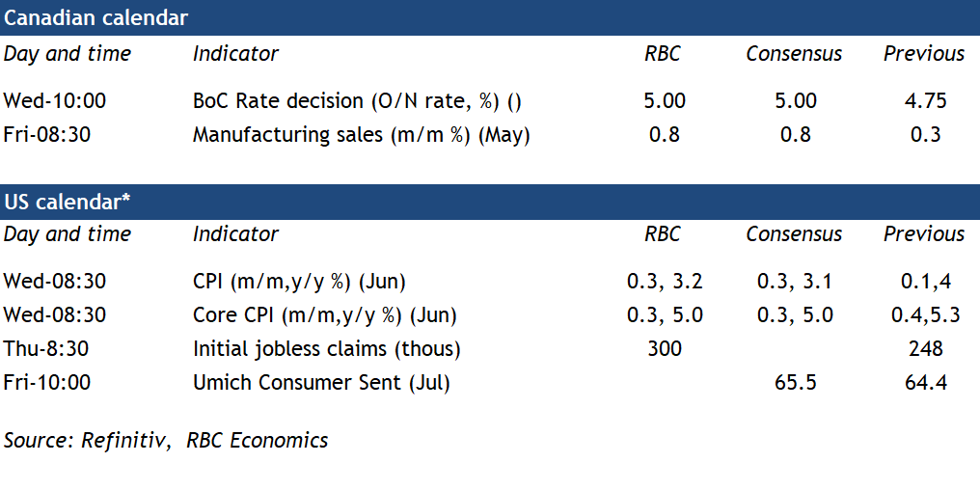980x490 pixels.
Task: Select the previous Core CPI value 0.4,5.3
Action: (x=925, y=315)
